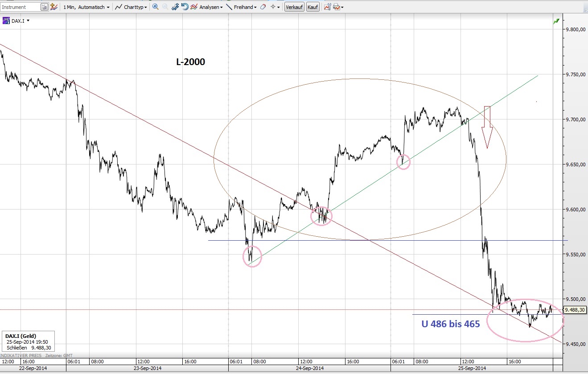Click the Kauf button
This screenshot has height=374, width=588.
pos(313,7)
